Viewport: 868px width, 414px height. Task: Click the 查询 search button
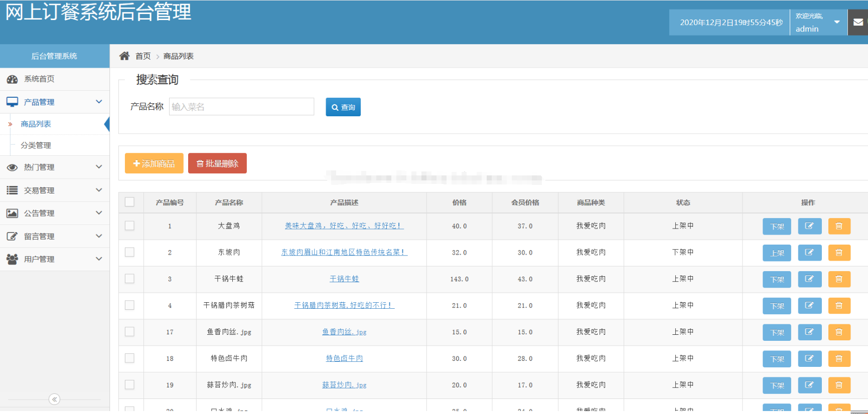click(343, 107)
